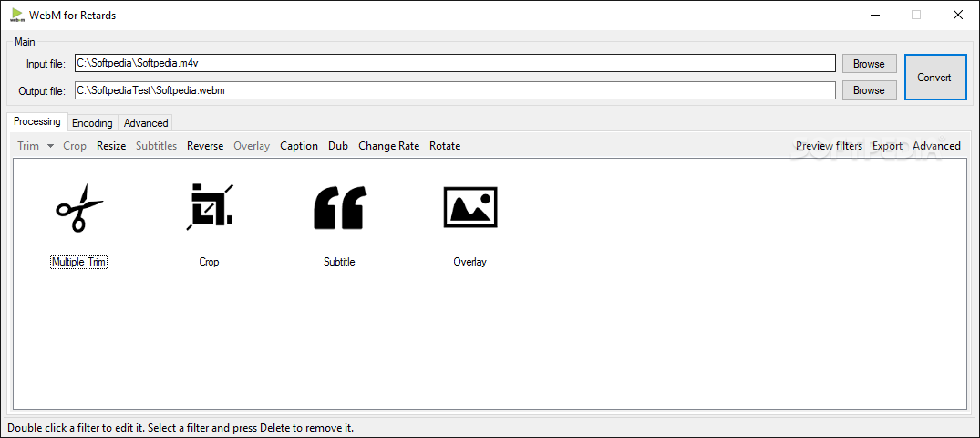Viewport: 980px width, 438px height.
Task: Select the Multiple Trim scissors icon
Action: [79, 207]
